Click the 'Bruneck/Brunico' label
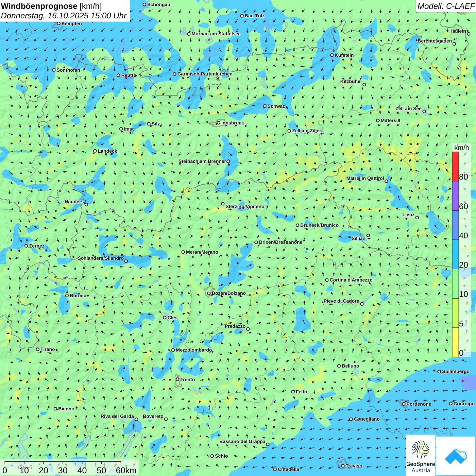 pyautogui.click(x=319, y=225)
